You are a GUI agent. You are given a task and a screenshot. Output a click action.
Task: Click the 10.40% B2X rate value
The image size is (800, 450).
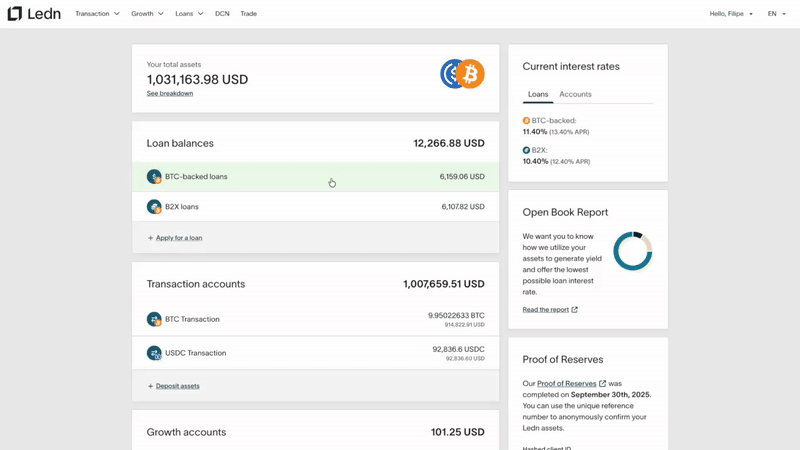click(535, 161)
